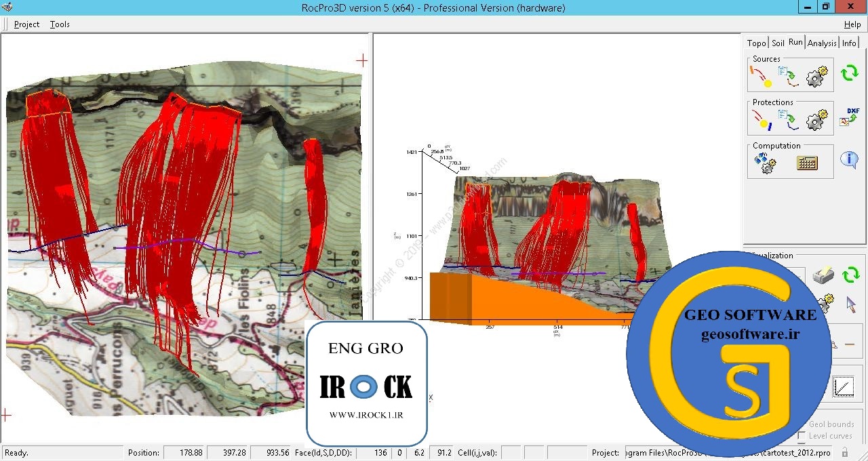This screenshot has height=461, width=868.
Task: Open computation settings in the Computation group
Action: (765, 163)
